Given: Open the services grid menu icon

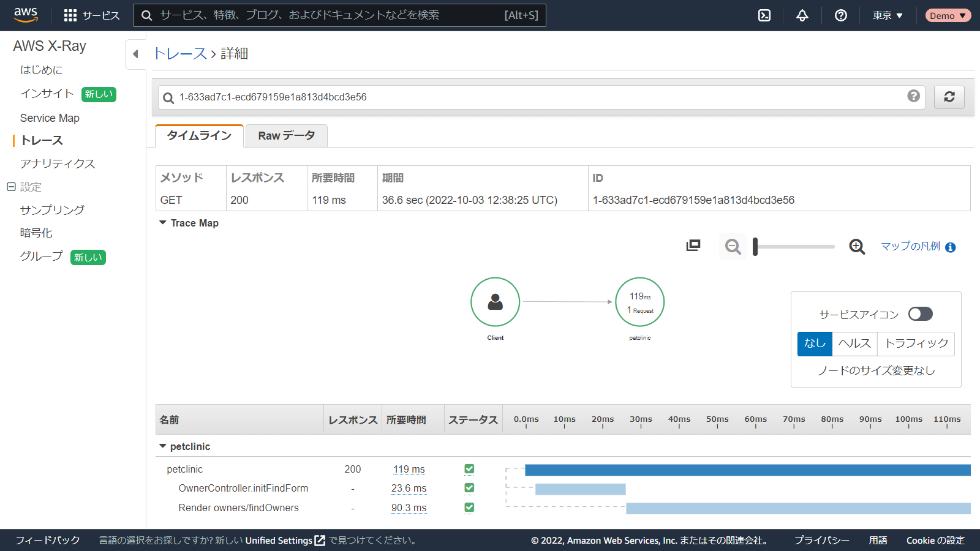Looking at the screenshot, I should pos(70,15).
